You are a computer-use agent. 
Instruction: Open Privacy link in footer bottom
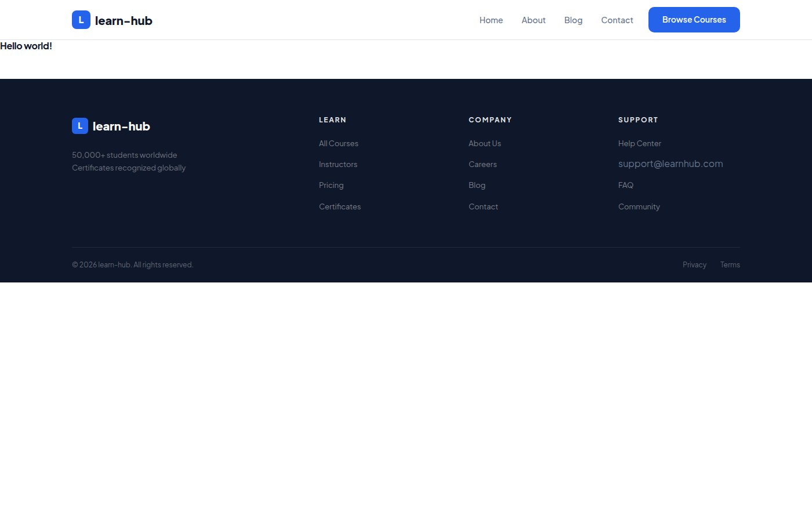coord(694,264)
